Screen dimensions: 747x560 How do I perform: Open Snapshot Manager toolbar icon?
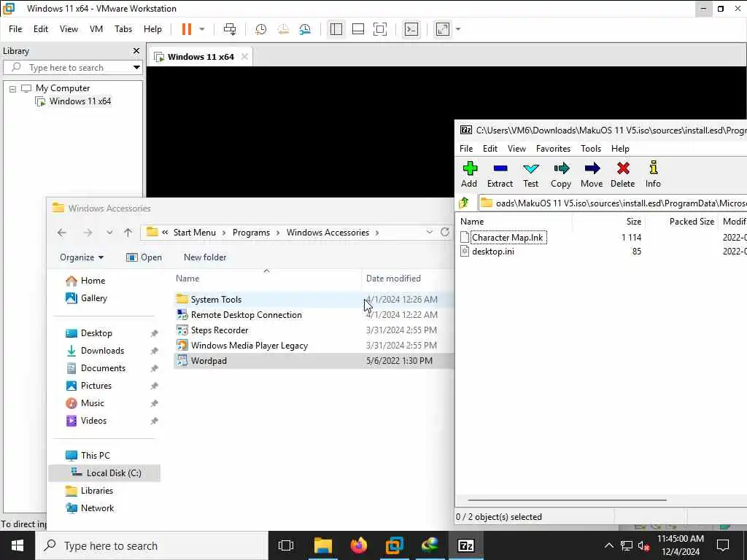click(x=305, y=29)
